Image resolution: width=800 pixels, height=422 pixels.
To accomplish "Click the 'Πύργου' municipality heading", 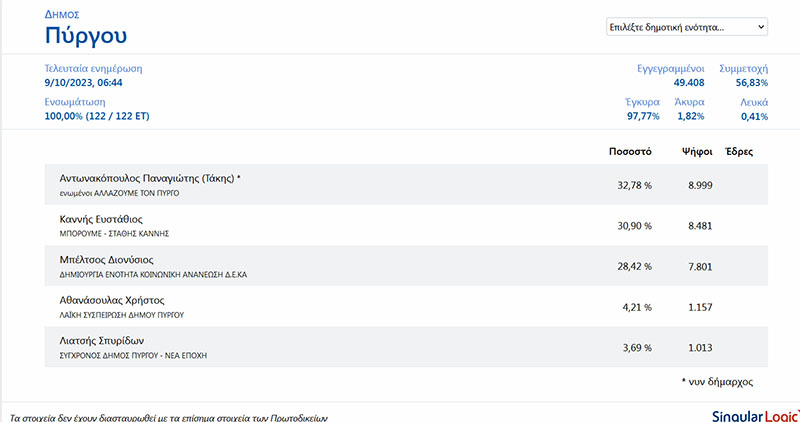I will [86, 37].
